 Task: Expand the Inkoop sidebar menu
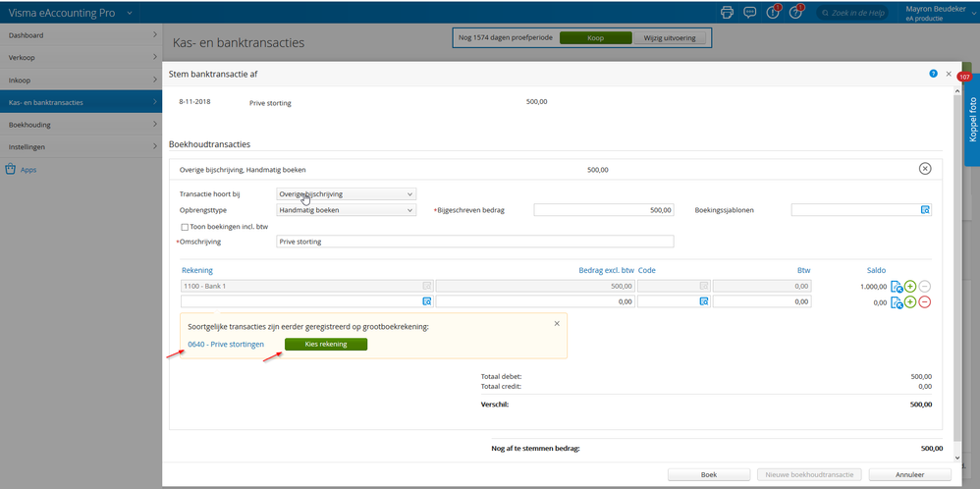tap(82, 81)
